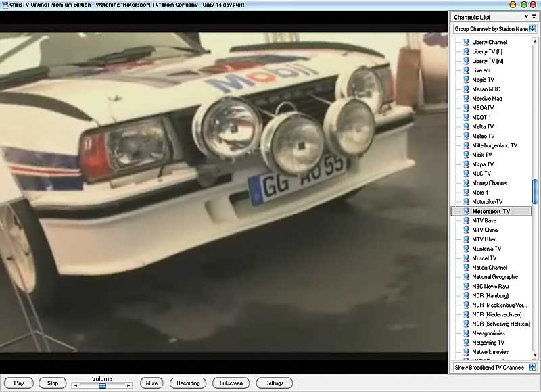Click the channel icon next to MCOT 1

point(466,117)
